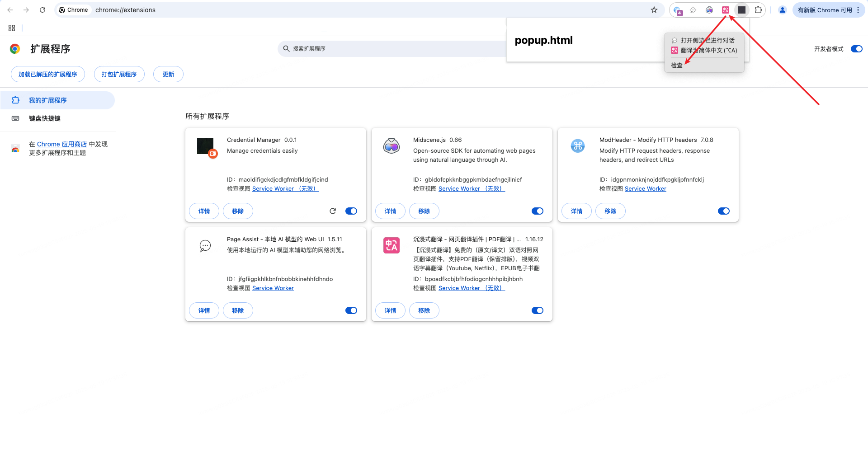Click 加载已解压的扩展程序 button
868x469 pixels.
coord(48,74)
